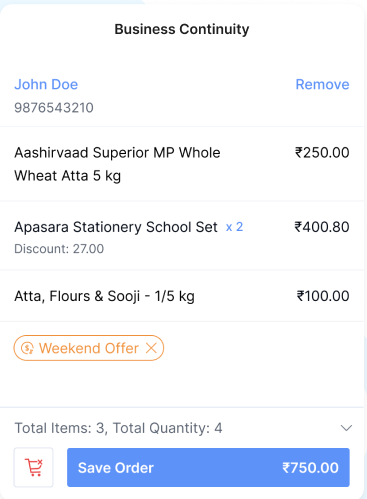Open John Doe customer details
367x499 pixels.
pyautogui.click(x=46, y=84)
